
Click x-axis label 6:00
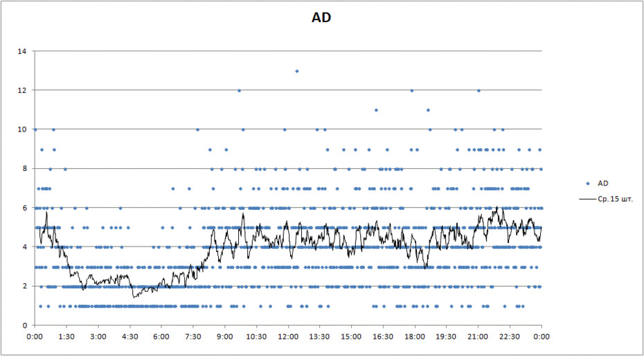click(161, 337)
